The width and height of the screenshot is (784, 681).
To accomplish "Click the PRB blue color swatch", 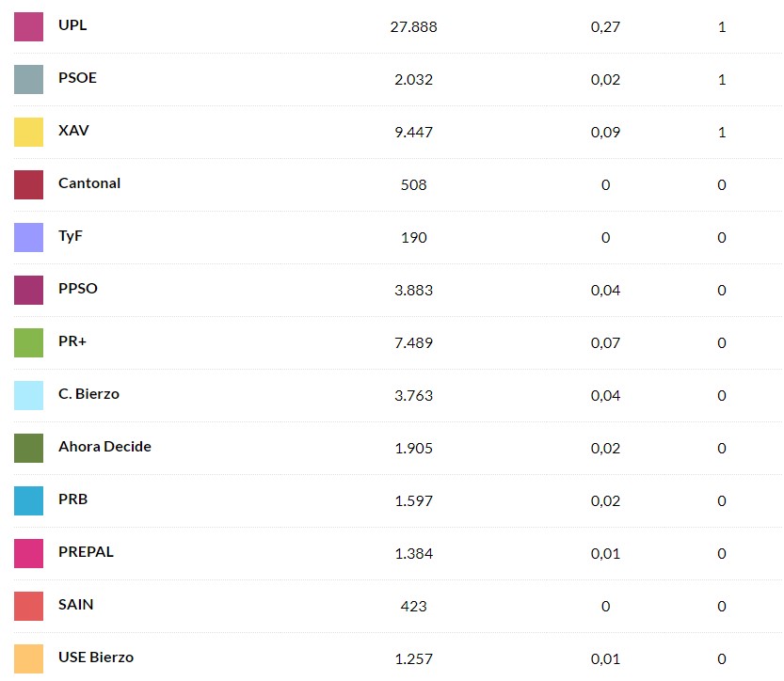I will 29,500.
